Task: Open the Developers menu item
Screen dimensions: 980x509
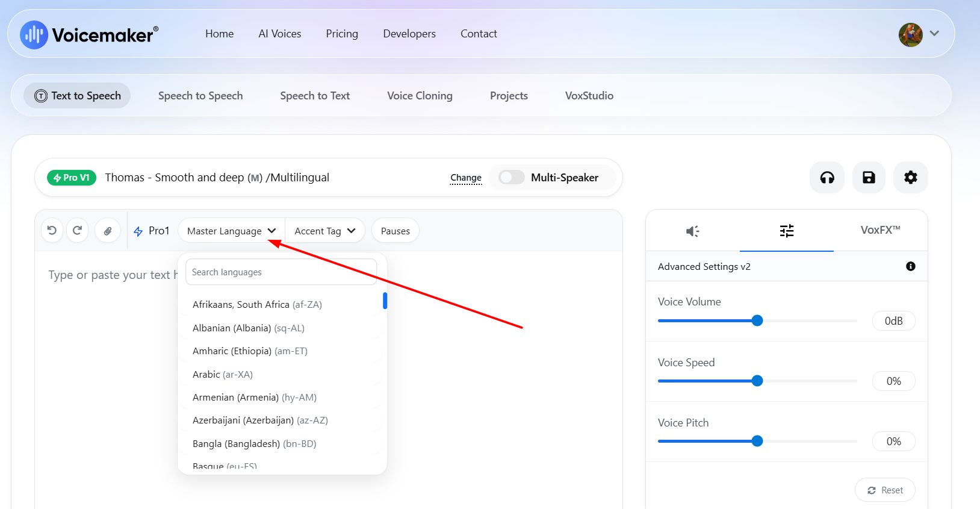Action: tap(409, 34)
